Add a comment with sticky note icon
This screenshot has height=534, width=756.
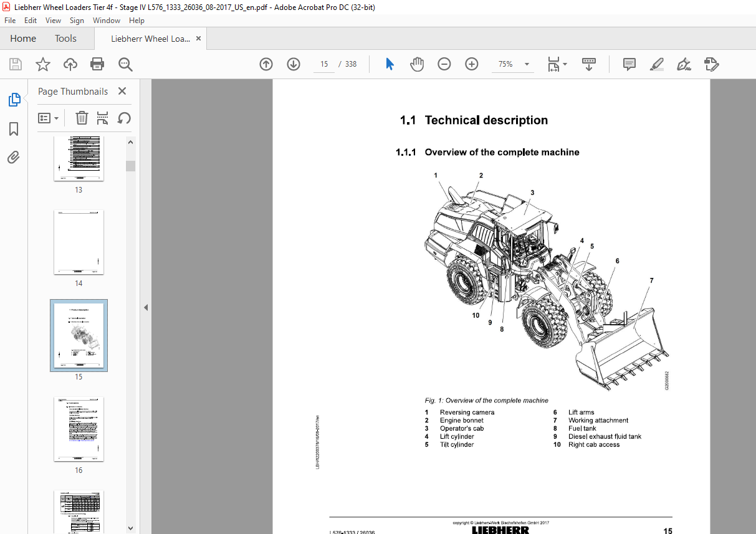[x=629, y=64]
